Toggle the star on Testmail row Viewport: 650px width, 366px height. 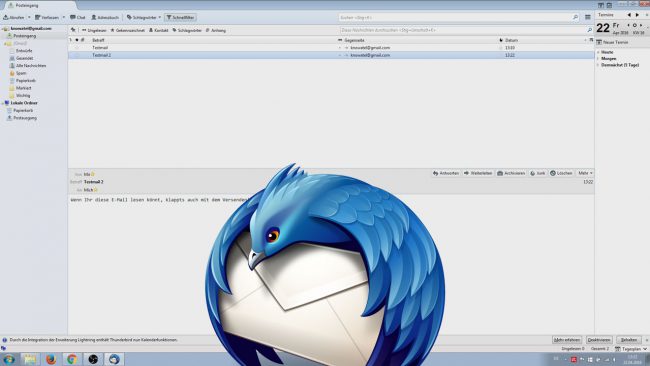click(x=77, y=48)
